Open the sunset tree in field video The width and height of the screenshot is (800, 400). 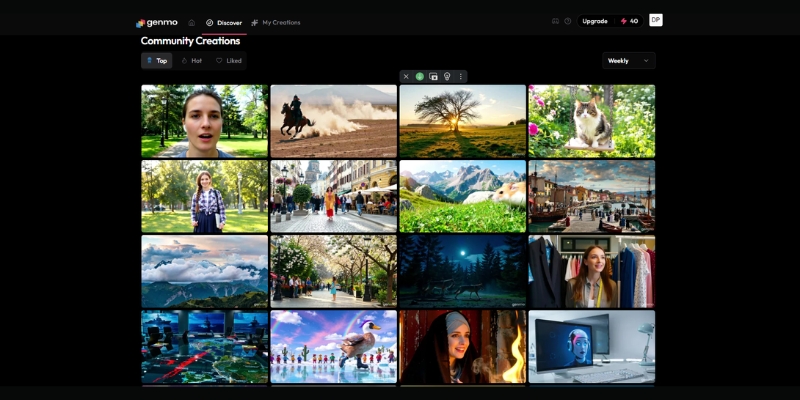pyautogui.click(x=463, y=121)
